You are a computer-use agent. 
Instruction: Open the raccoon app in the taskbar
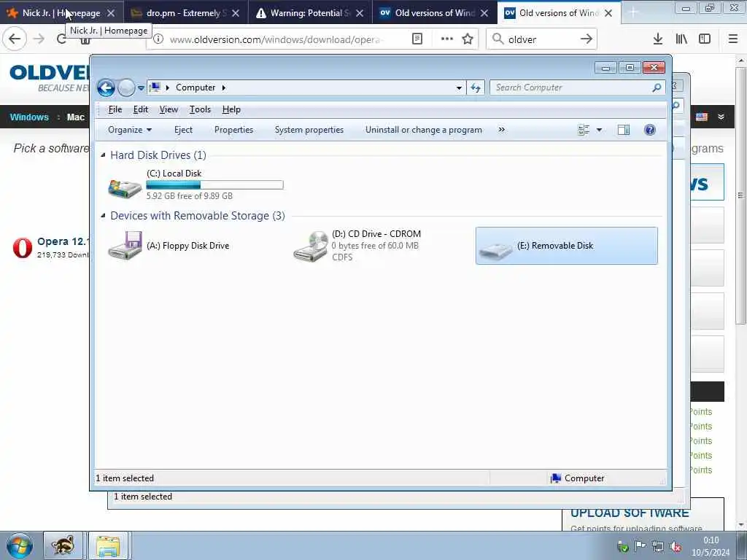[63, 545]
